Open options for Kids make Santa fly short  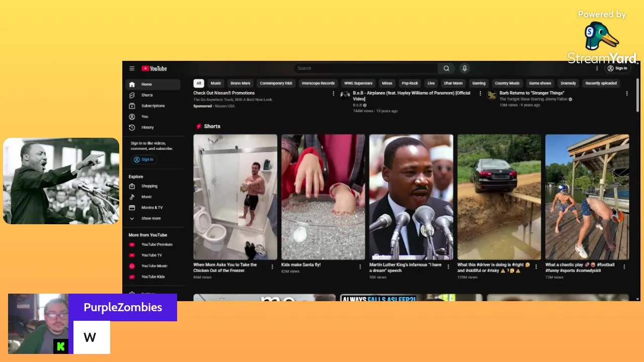pos(360,267)
